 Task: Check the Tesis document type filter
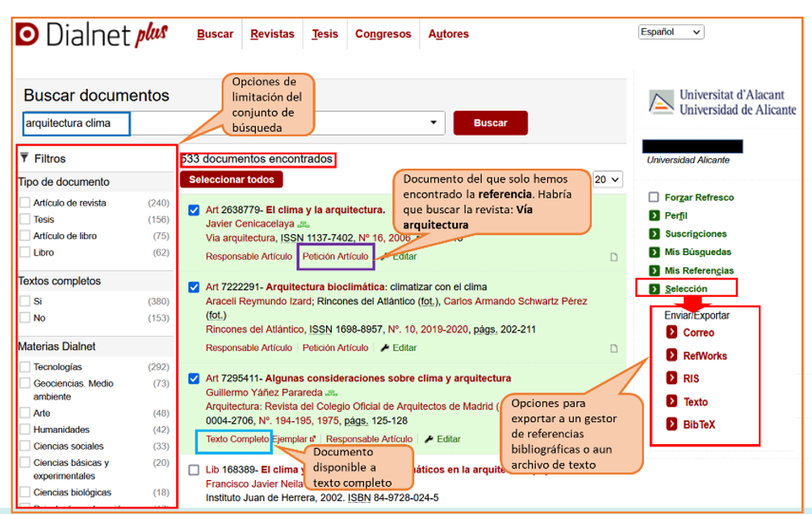tap(25, 220)
